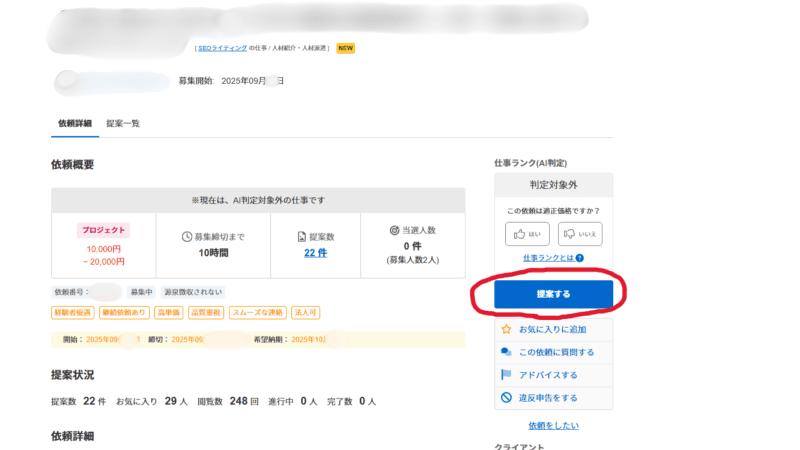Viewport: 800px width, 450px height.
Task: Select the 依頼詳細 tab
Action: pyautogui.click(x=75, y=123)
